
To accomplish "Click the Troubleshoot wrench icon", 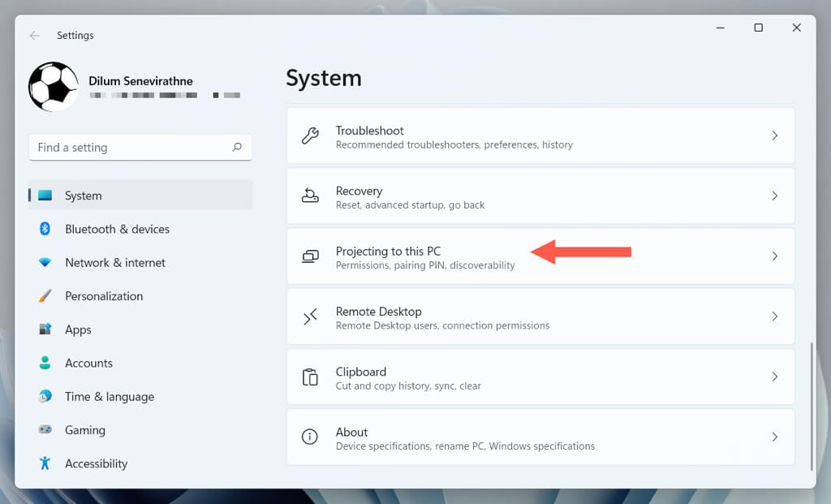I will (x=310, y=136).
